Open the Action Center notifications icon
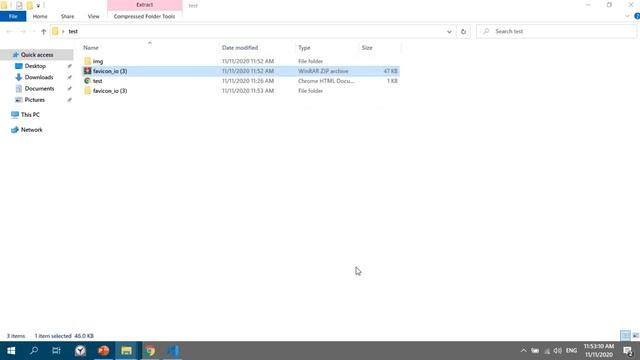The height and width of the screenshot is (360, 640). tap(628, 351)
